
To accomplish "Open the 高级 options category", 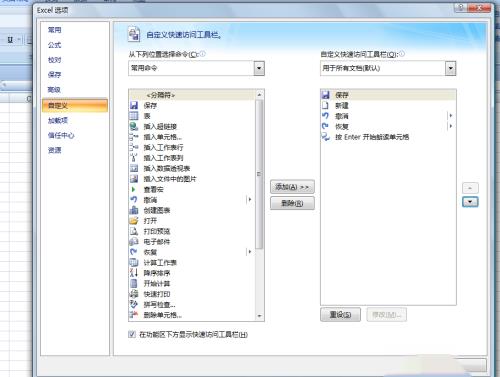I will [55, 90].
